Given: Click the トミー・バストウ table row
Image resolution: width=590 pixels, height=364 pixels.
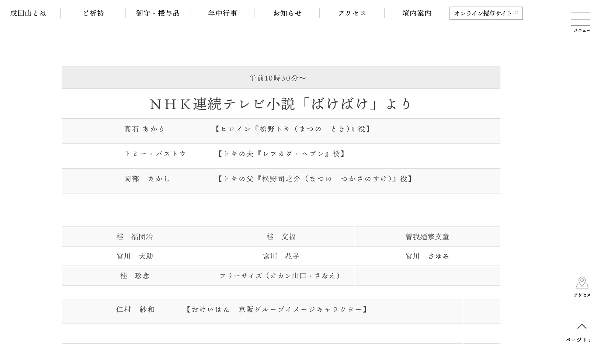Looking at the screenshot, I should tap(281, 156).
